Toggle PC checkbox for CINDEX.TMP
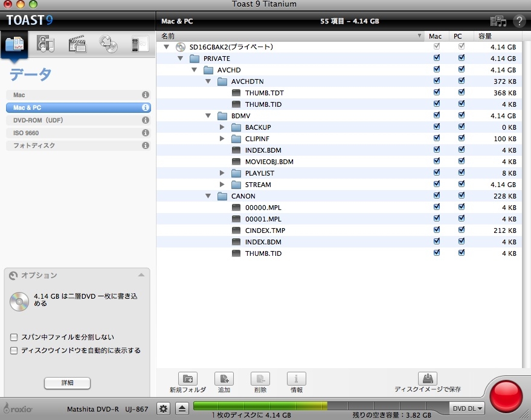This screenshot has height=420, width=531. (462, 230)
